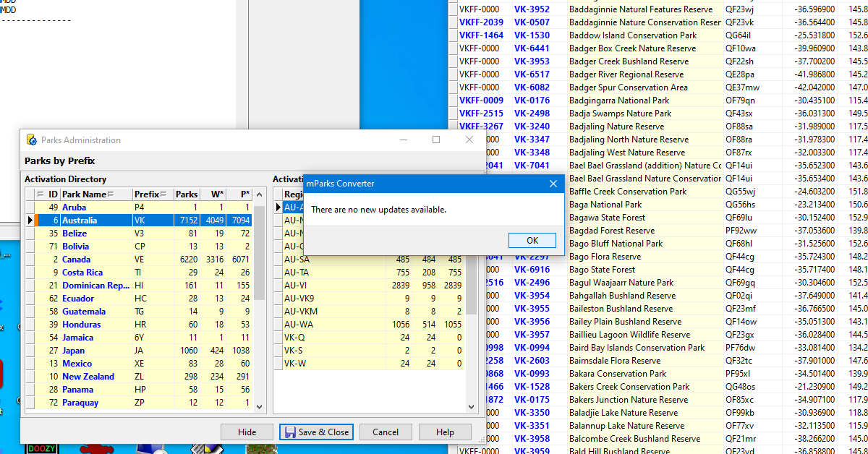This screenshot has height=454, width=868.
Task: Click VKFF-1464 reference in background list
Action: 481,35
